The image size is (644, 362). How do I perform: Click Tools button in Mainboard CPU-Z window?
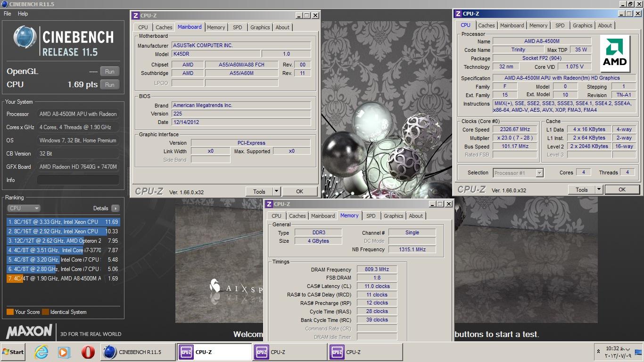point(259,191)
